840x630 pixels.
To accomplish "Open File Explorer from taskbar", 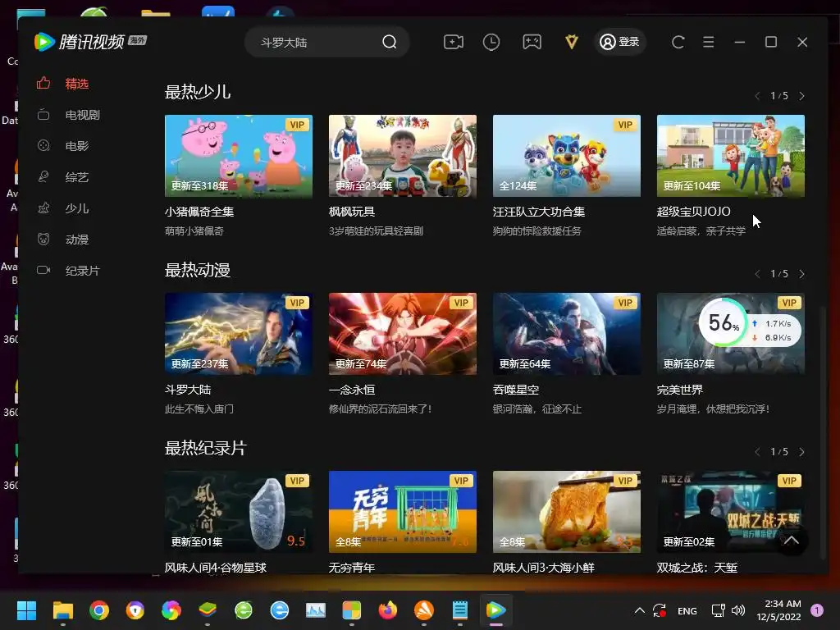I will point(62,610).
